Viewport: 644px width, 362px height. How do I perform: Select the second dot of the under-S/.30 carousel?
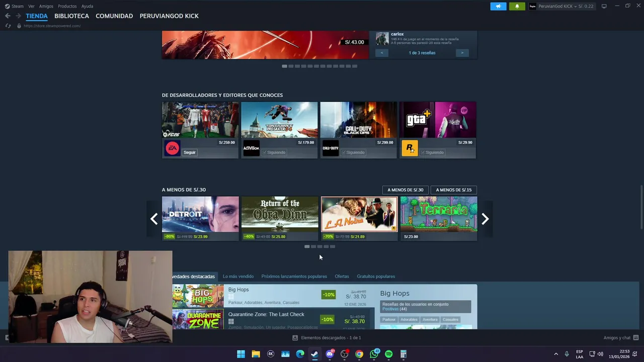(313, 246)
